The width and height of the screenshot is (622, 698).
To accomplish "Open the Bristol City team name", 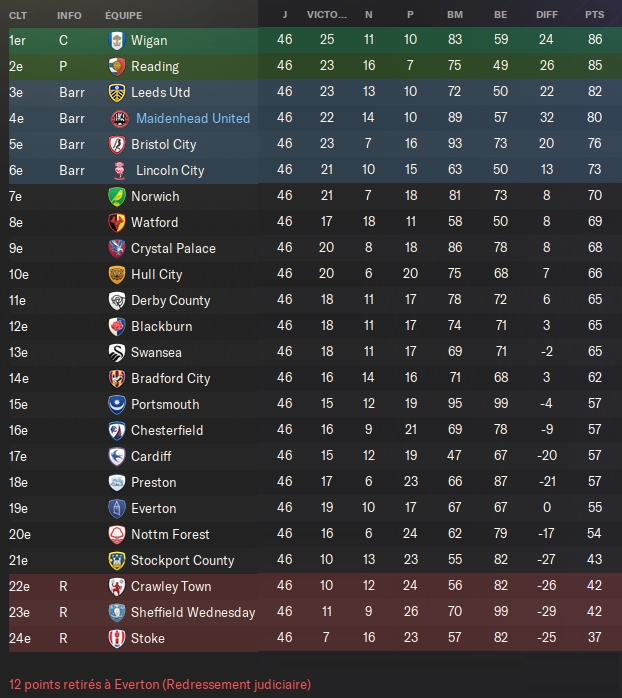I will point(163,145).
